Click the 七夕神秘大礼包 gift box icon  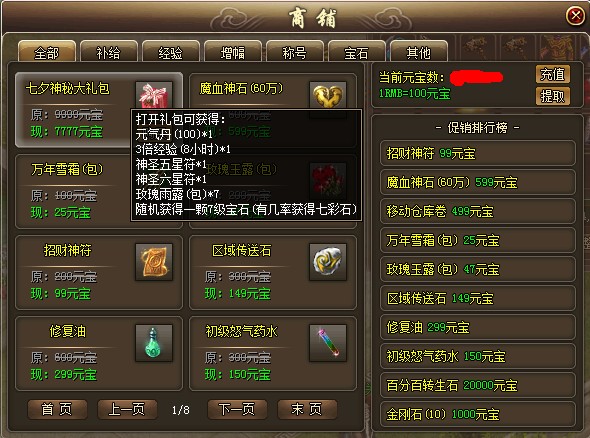tap(154, 95)
